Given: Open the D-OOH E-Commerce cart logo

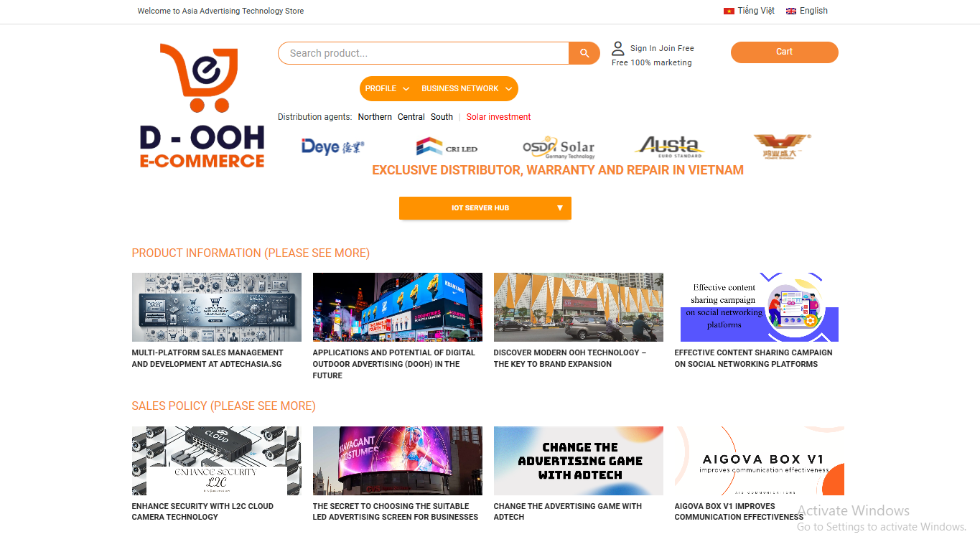Looking at the screenshot, I should pyautogui.click(x=202, y=106).
